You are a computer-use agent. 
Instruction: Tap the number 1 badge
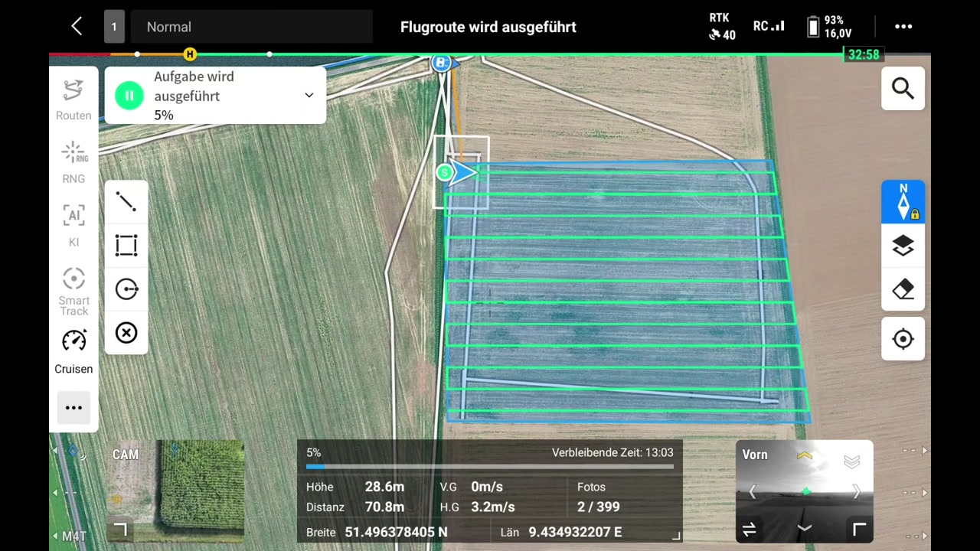114,27
